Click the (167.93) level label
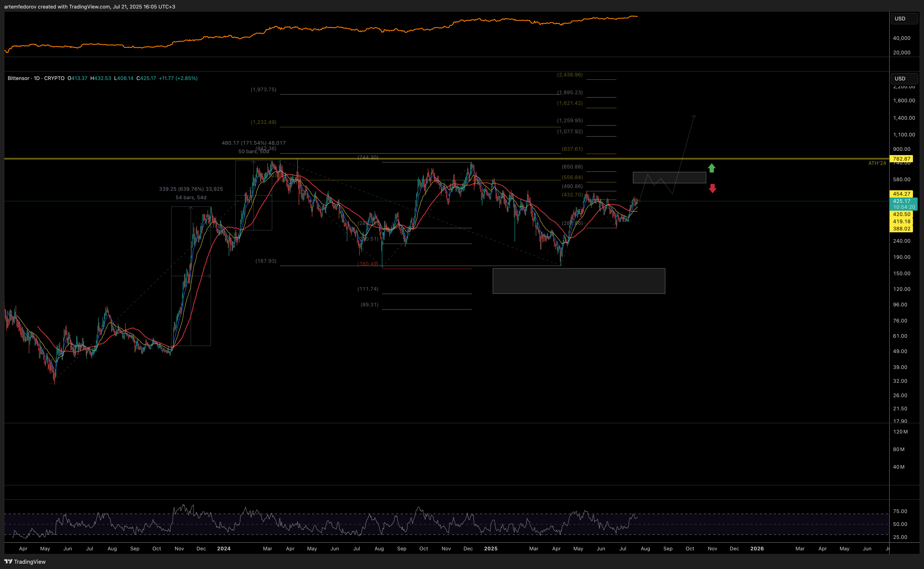This screenshot has height=569, width=924. [266, 261]
